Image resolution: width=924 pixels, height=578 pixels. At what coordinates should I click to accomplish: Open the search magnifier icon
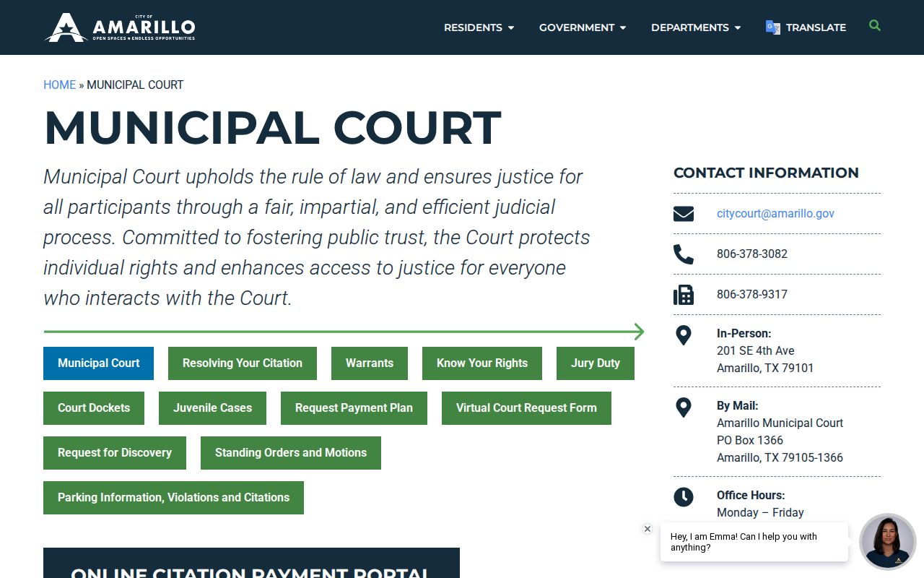point(875,26)
